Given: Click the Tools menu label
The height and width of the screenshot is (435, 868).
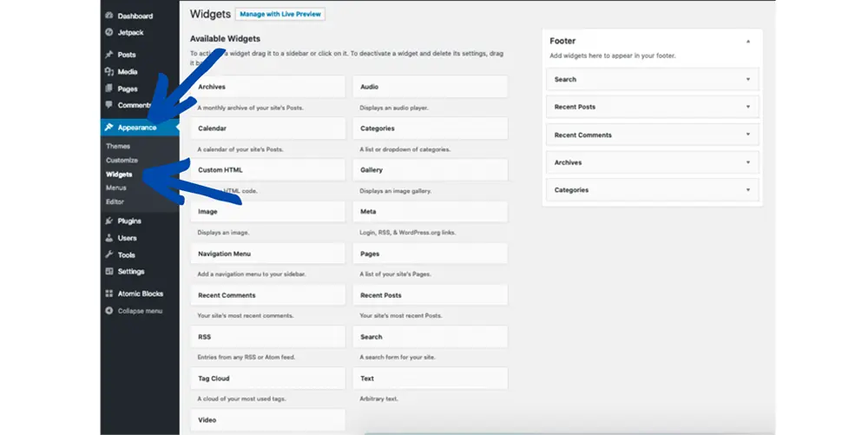Looking at the screenshot, I should click(126, 255).
